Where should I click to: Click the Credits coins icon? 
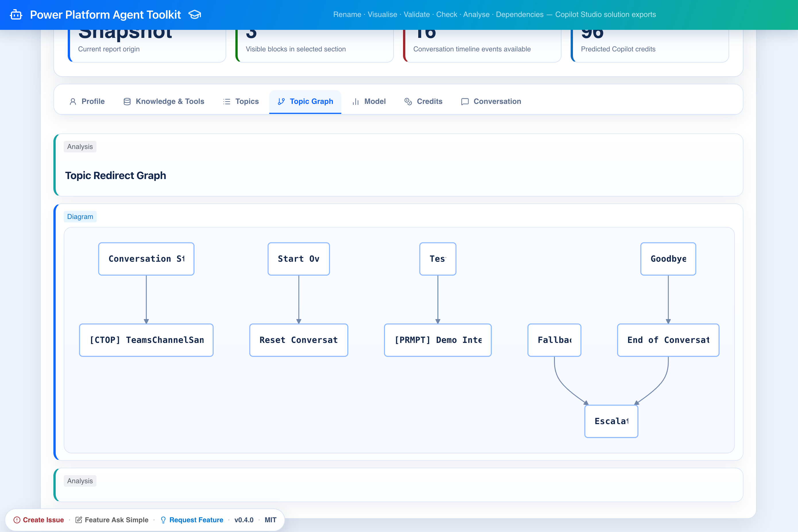(x=408, y=102)
